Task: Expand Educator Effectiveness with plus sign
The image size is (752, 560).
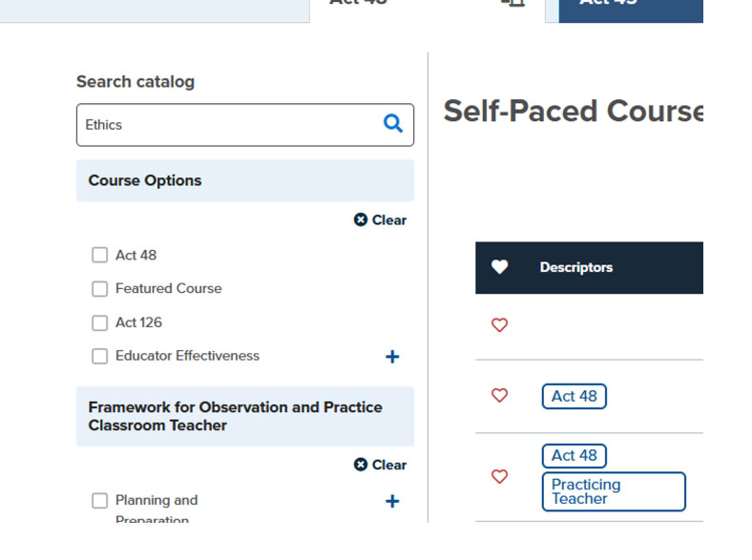Action: [x=391, y=357]
